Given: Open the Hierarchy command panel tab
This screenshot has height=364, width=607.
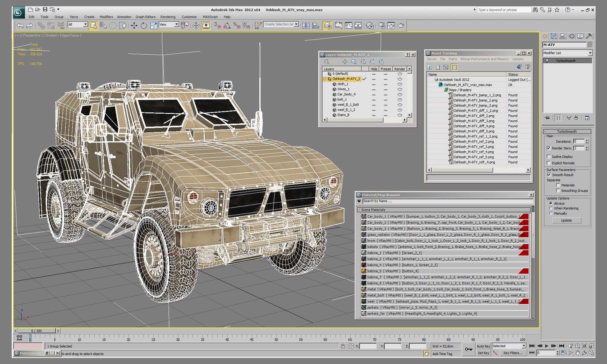Looking at the screenshot, I should point(562,36).
